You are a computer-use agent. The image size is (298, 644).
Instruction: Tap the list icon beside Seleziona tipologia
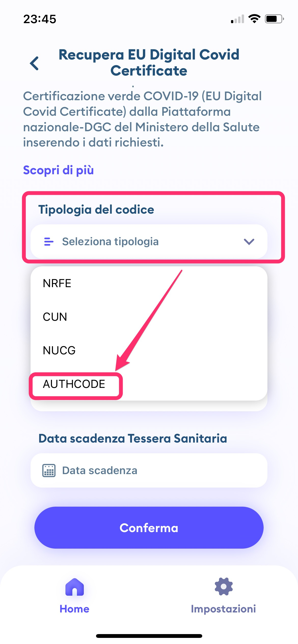(x=49, y=242)
